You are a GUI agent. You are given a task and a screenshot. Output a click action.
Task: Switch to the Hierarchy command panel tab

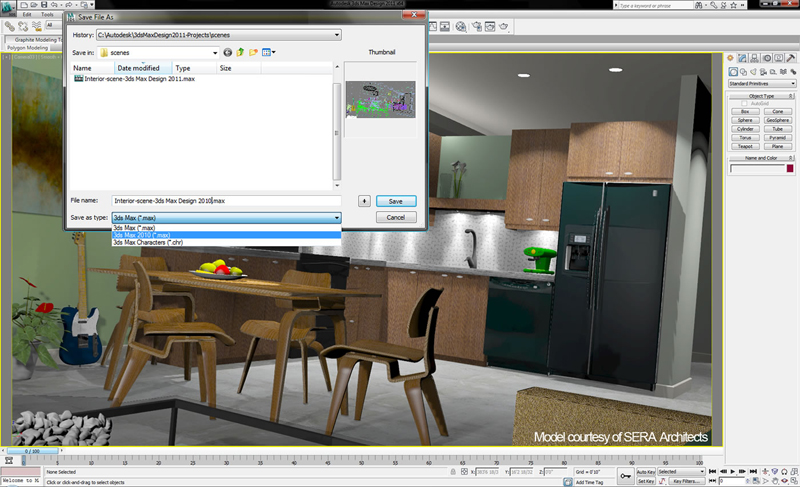755,58
